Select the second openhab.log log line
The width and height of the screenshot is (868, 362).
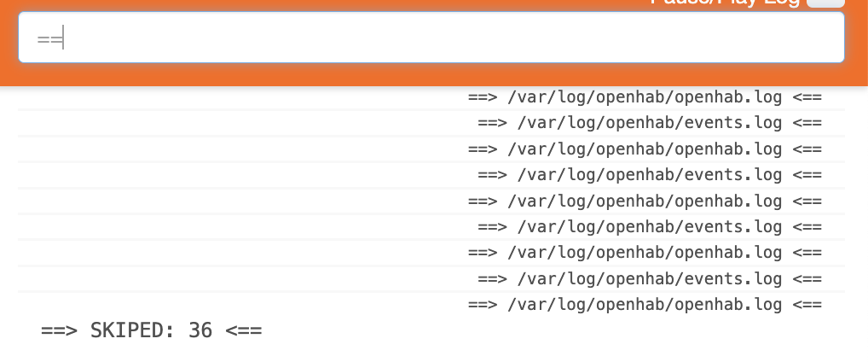tap(645, 149)
